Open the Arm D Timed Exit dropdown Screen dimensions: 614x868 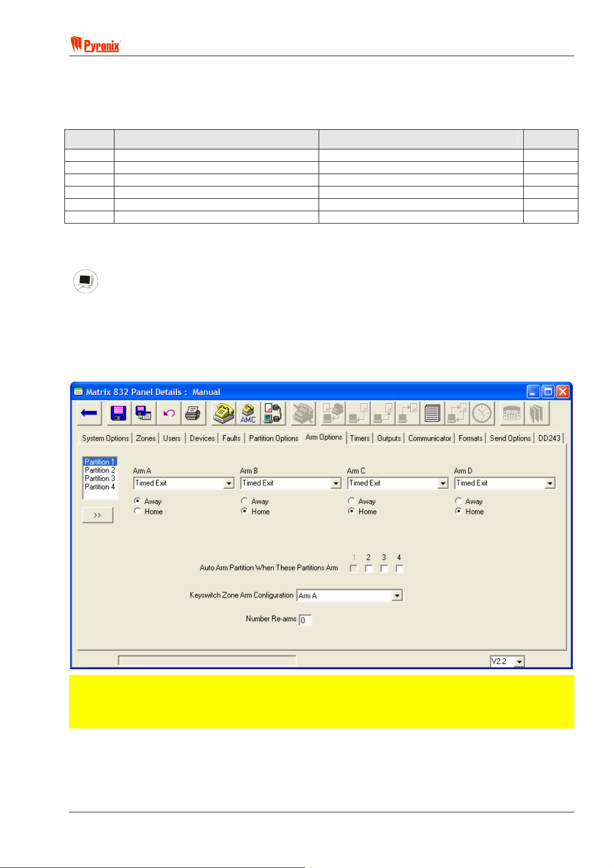click(x=550, y=483)
